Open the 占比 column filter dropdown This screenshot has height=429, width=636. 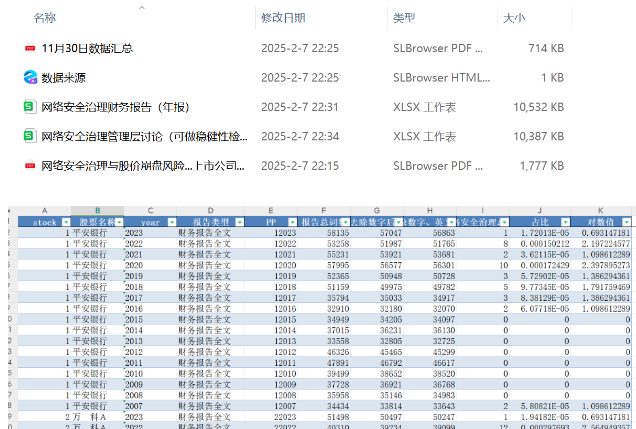565,222
